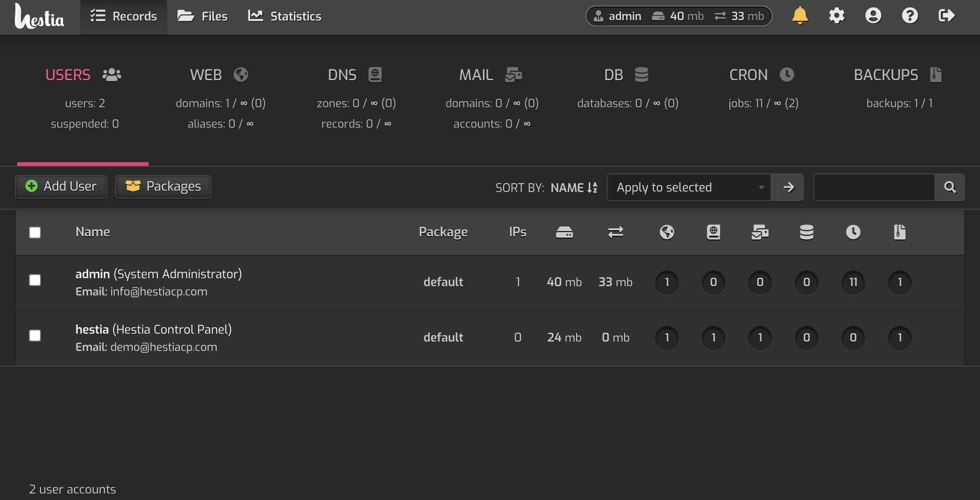This screenshot has height=500, width=980.
Task: Switch to the CRON tab
Action: pos(762,75)
